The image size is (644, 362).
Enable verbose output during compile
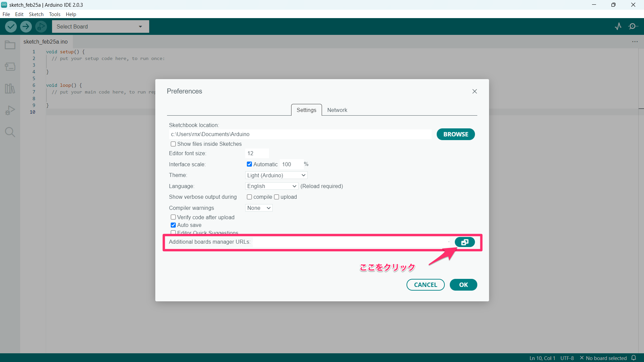tap(249, 197)
